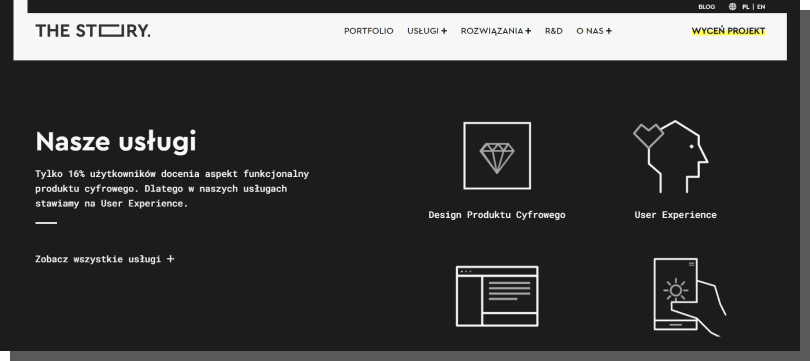Expand the Usługi menu
Screen dimensions: 810x361
427,31
